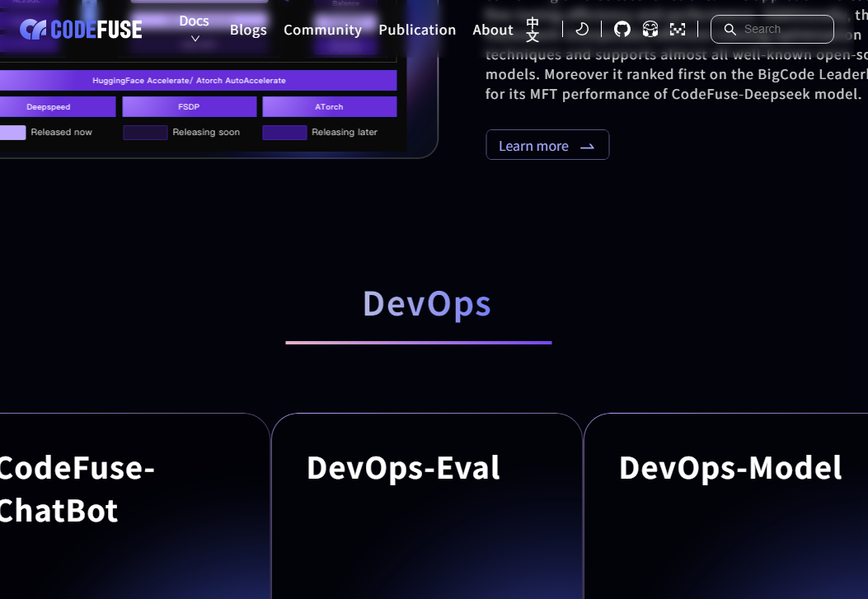Toggle dark mode moon icon
Screen dimensions: 868x599
point(582,29)
